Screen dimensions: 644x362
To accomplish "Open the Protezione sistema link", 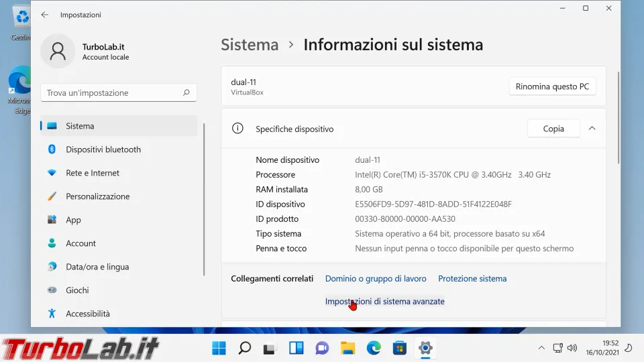I will pyautogui.click(x=472, y=279).
